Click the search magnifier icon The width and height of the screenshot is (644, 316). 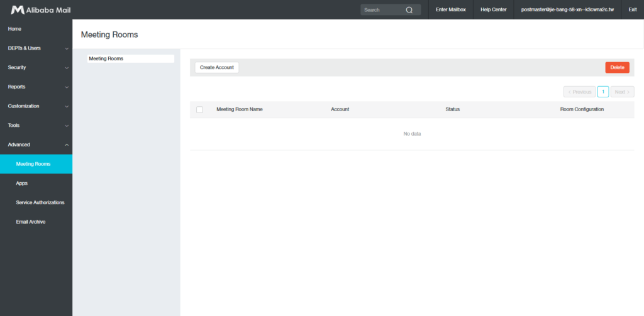point(409,10)
